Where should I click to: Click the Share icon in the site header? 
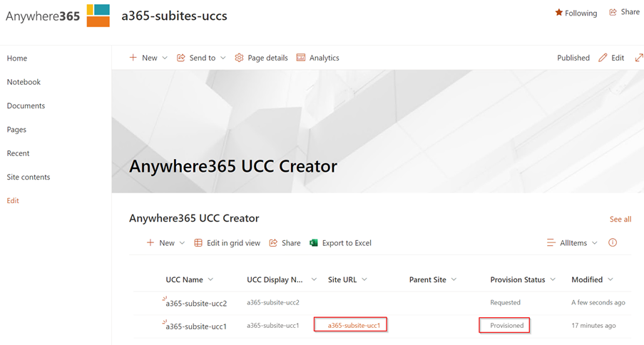pos(613,12)
